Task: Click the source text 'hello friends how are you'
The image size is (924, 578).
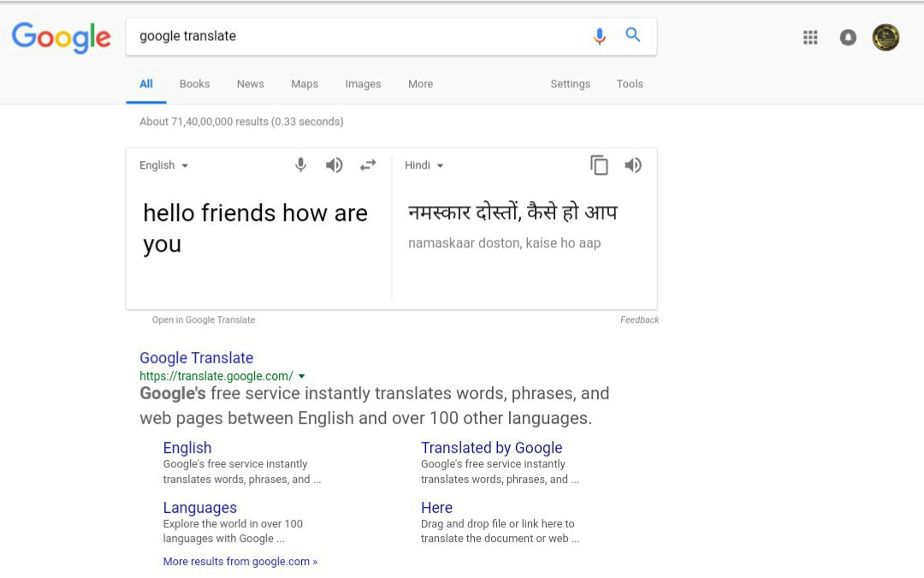Action: point(255,229)
